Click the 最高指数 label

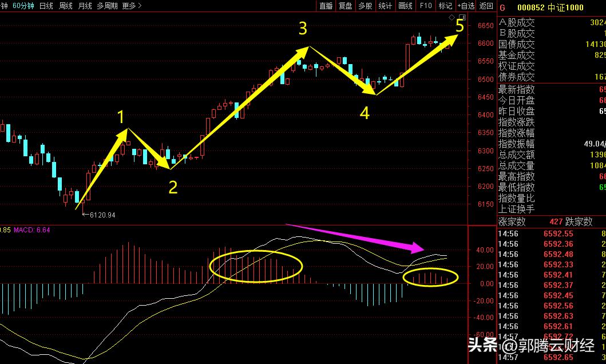(x=516, y=176)
